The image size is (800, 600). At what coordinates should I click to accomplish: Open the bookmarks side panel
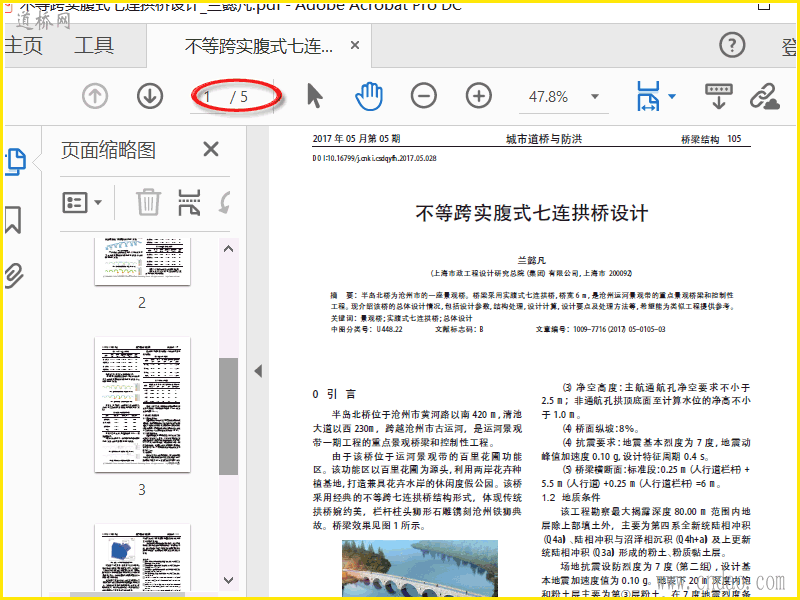click(13, 220)
